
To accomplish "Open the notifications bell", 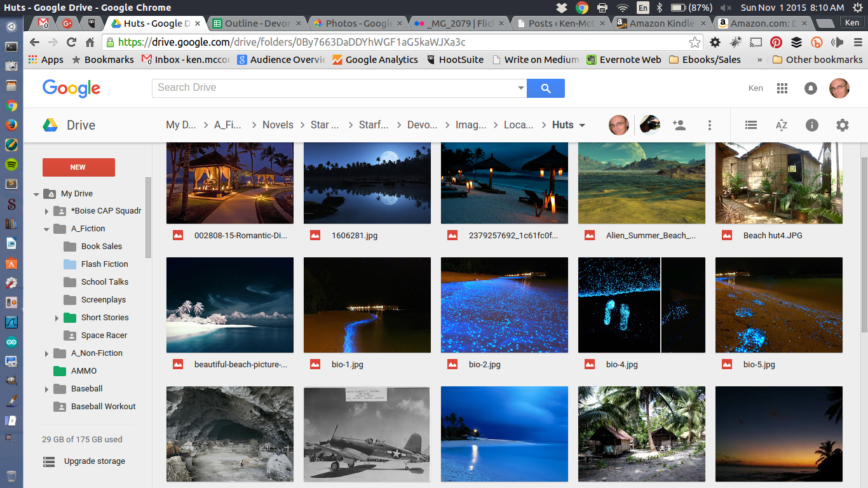I will point(810,88).
